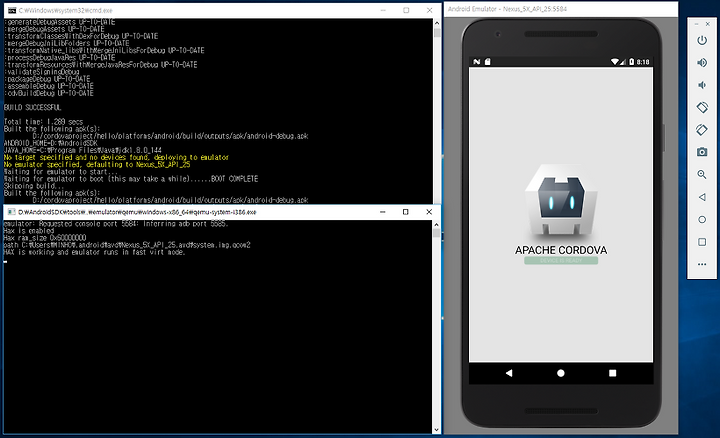Screen dimensions: 720x438
Task: Click the yellow 'No target specified' line
Action: pyautogui.click(x=116, y=157)
